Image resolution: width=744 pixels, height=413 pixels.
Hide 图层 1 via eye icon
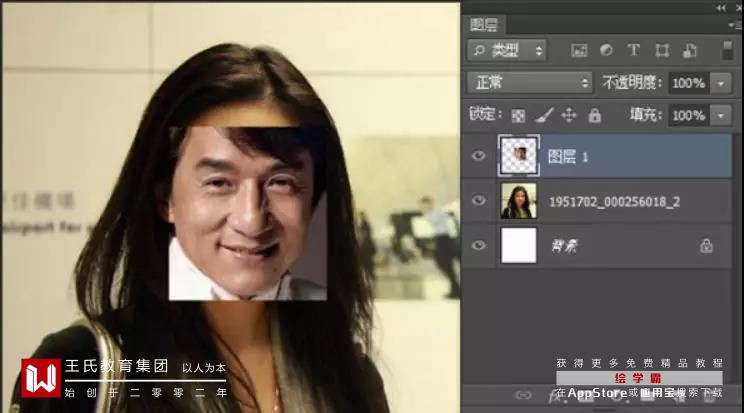point(479,156)
